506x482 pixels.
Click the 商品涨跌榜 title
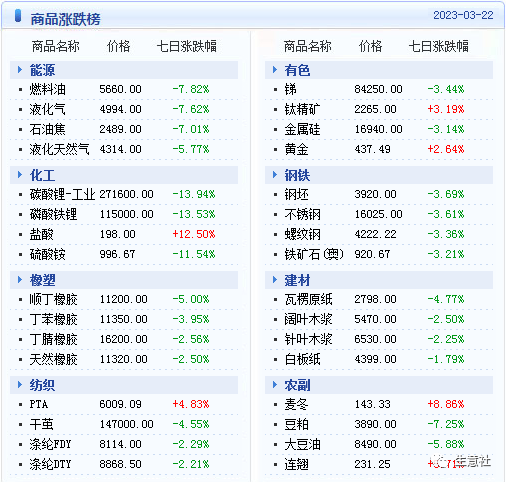(x=65, y=19)
